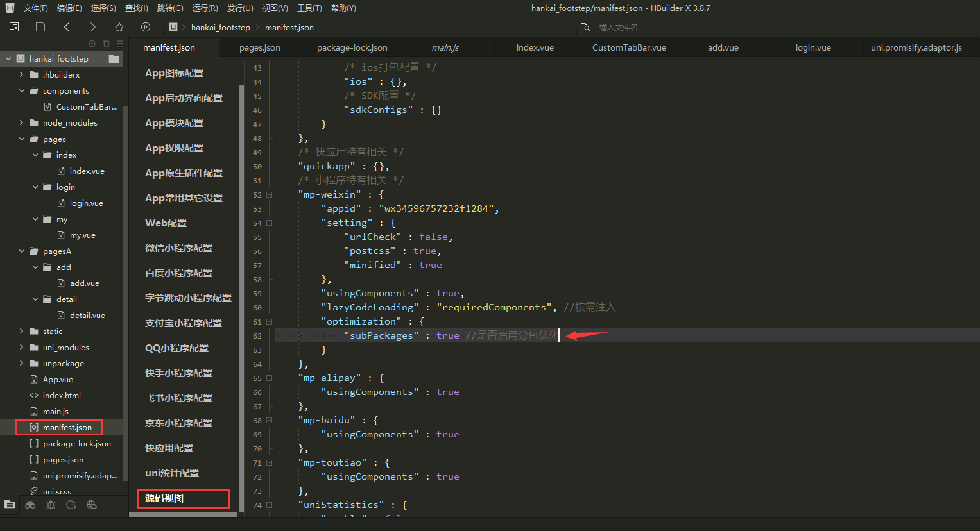Open the 发行(U) menu
The height and width of the screenshot is (531, 980).
click(240, 8)
